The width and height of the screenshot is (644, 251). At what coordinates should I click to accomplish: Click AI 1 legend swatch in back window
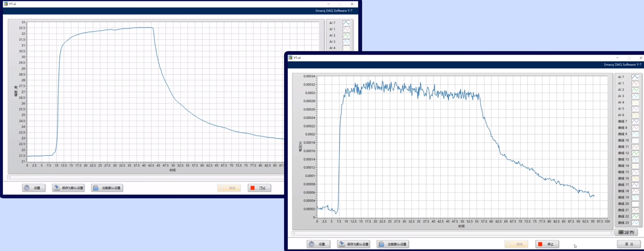[346, 29]
